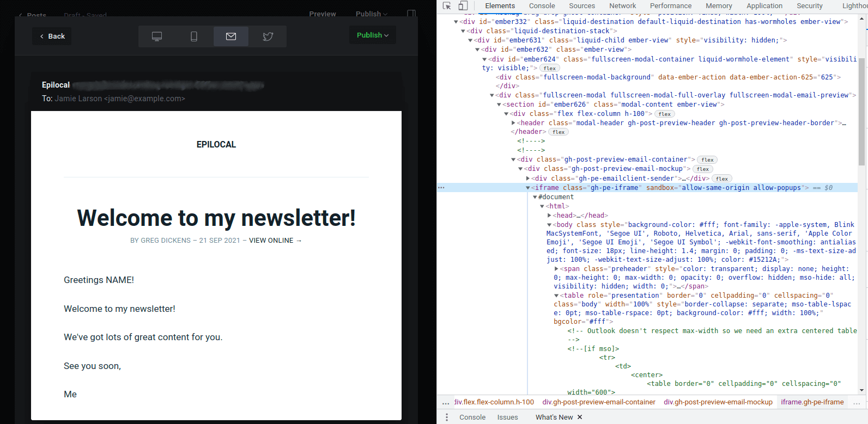868x424 pixels.
Task: Switch to the Network tab
Action: (623, 6)
